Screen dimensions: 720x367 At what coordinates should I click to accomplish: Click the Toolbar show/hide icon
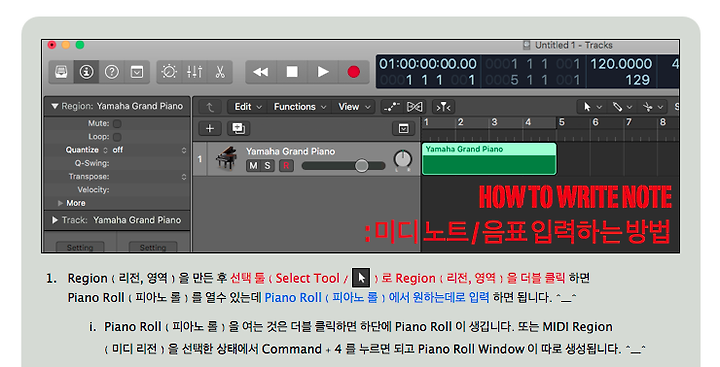click(x=137, y=72)
